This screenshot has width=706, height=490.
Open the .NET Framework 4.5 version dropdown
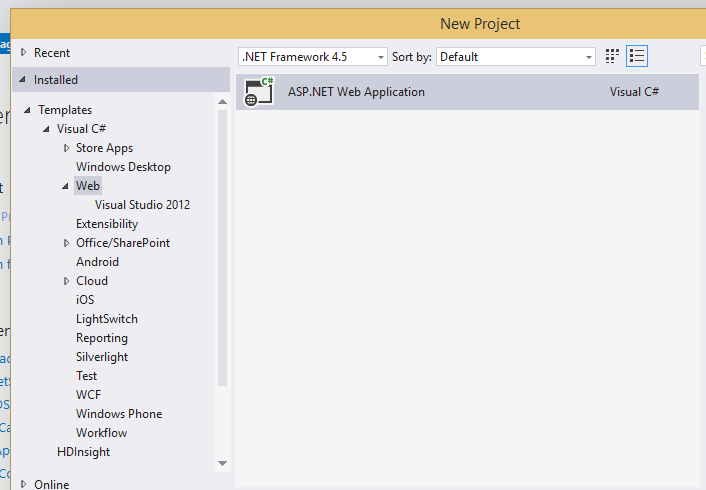pos(312,57)
